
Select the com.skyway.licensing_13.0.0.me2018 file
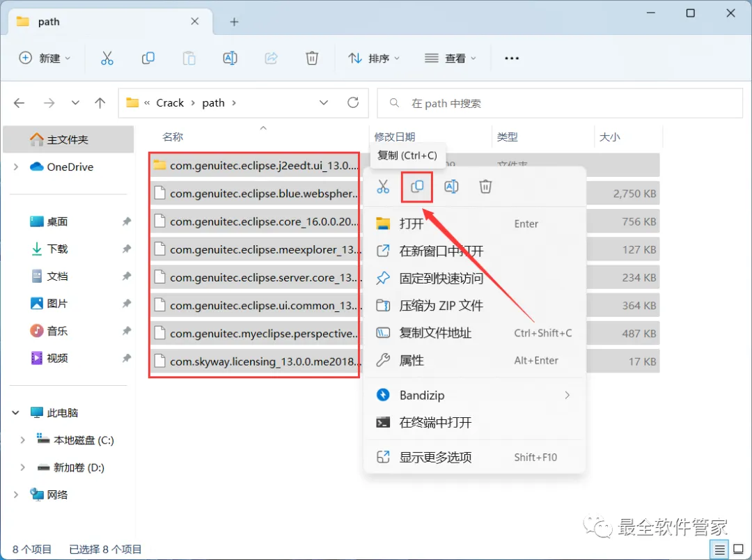point(255,361)
